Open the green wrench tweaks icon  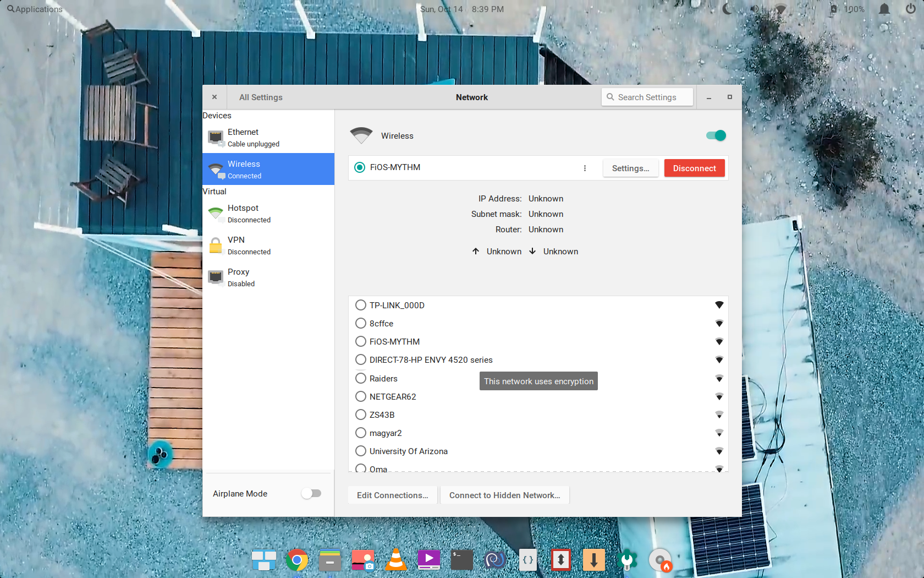[x=627, y=560]
